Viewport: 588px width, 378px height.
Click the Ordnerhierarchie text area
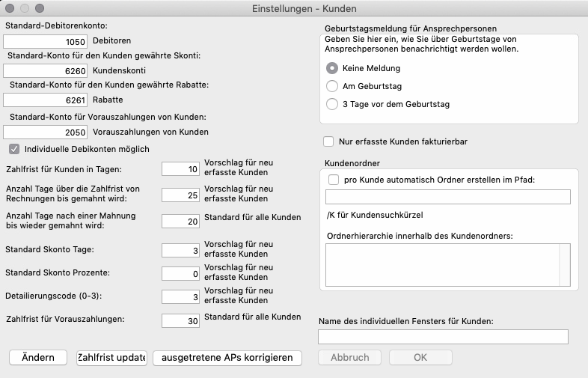[x=447, y=264]
